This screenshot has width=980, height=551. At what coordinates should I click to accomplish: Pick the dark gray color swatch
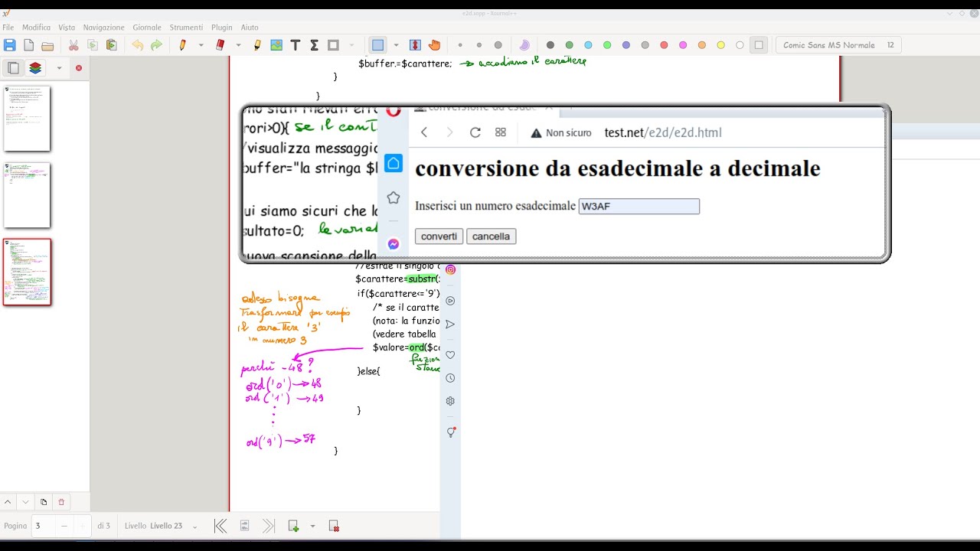coord(550,45)
